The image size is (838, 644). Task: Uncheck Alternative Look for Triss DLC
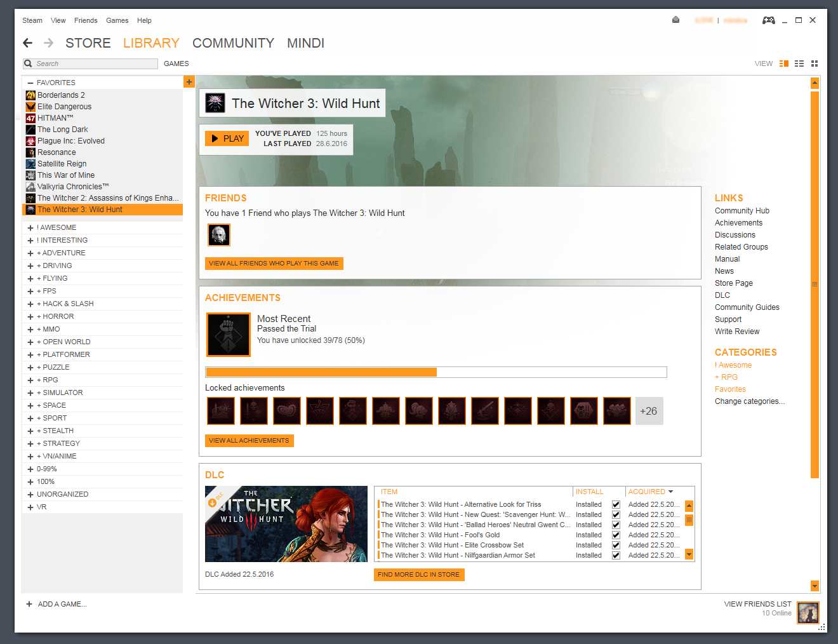(616, 504)
